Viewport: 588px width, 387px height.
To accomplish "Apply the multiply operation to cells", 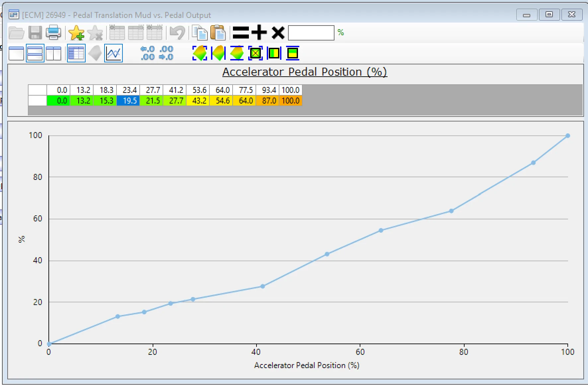I will click(278, 33).
